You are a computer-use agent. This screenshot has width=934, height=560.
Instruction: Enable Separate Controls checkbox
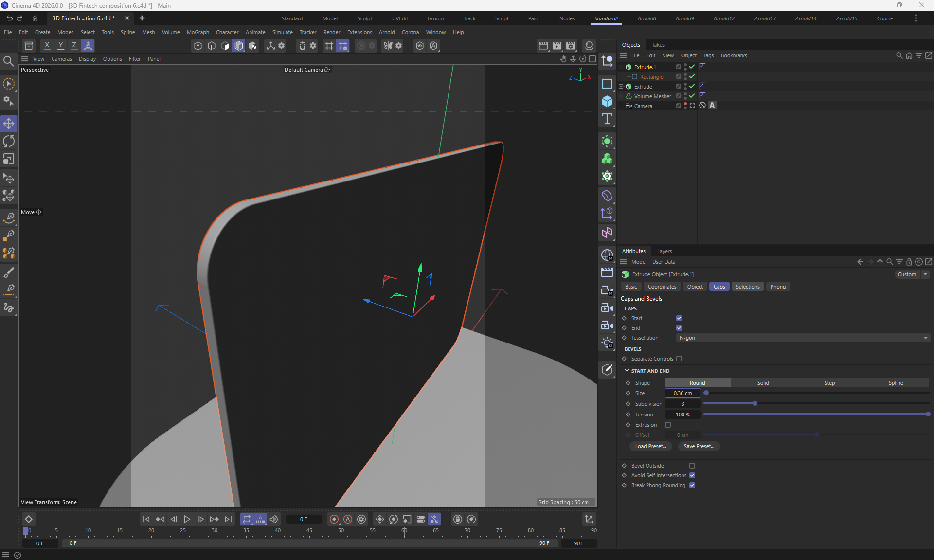[679, 359]
